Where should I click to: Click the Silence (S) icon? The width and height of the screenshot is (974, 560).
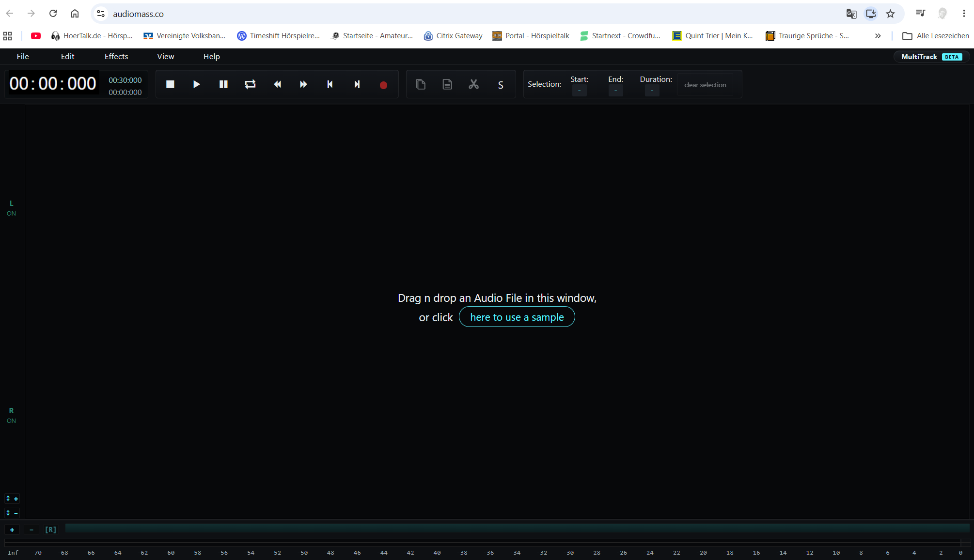tap(501, 85)
